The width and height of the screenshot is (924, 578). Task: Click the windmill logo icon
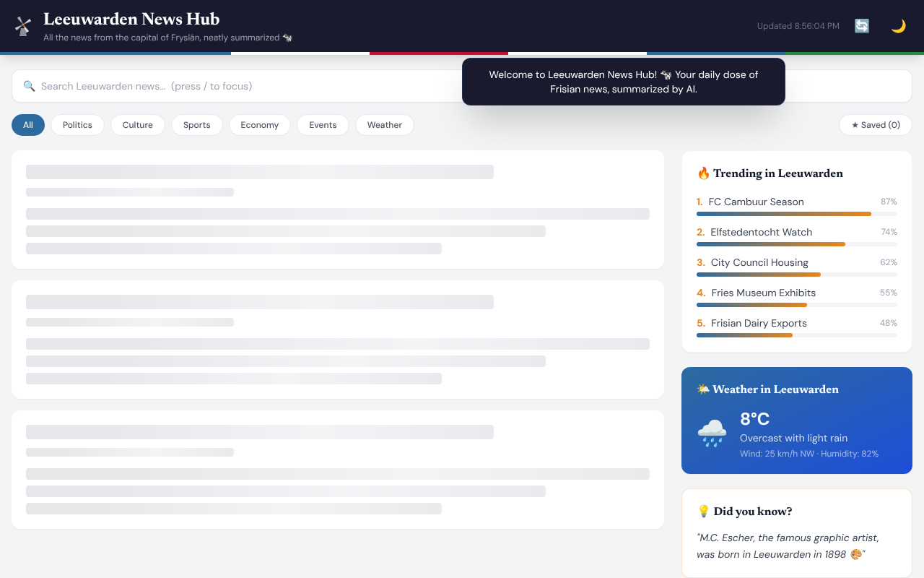tap(23, 27)
